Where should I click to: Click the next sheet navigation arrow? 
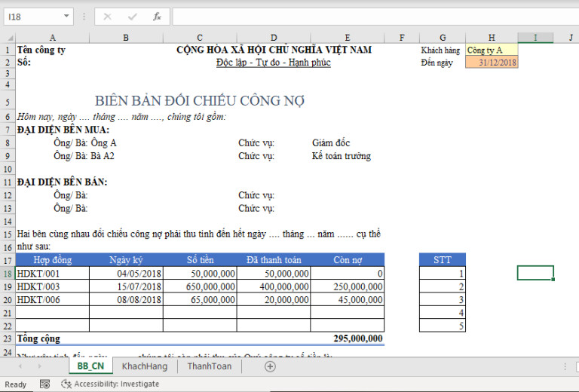click(x=39, y=366)
